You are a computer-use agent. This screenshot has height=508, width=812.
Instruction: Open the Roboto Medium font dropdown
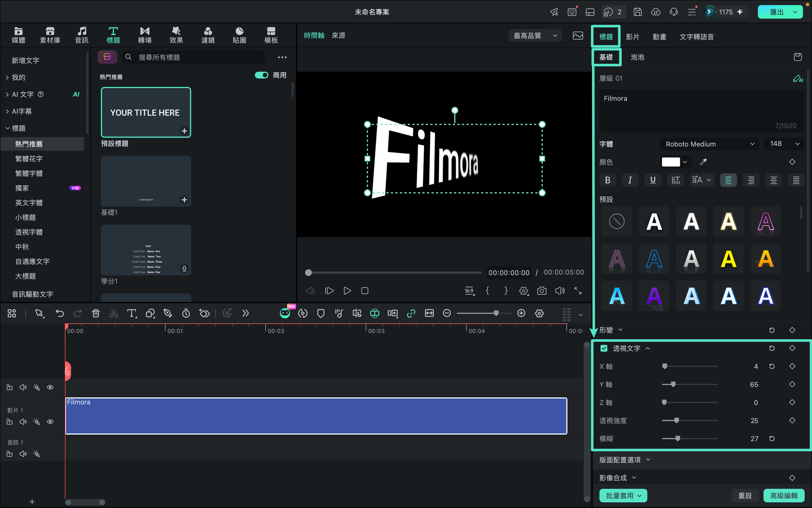click(x=709, y=144)
